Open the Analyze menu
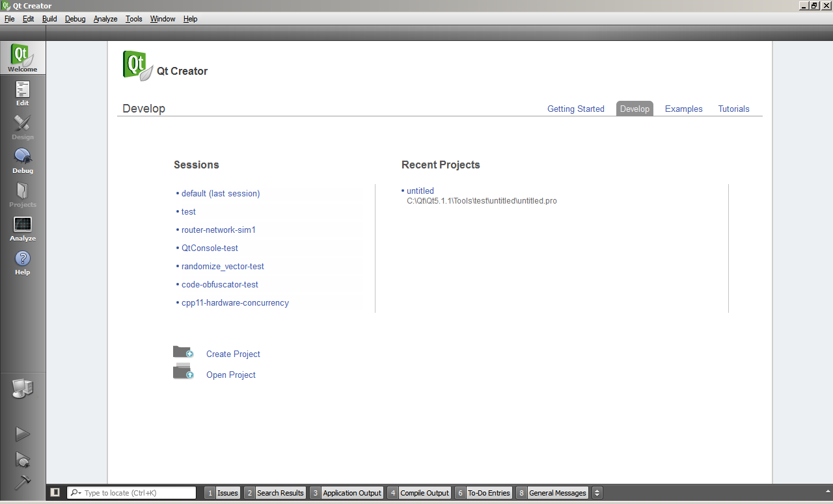The width and height of the screenshot is (833, 504). tap(105, 19)
